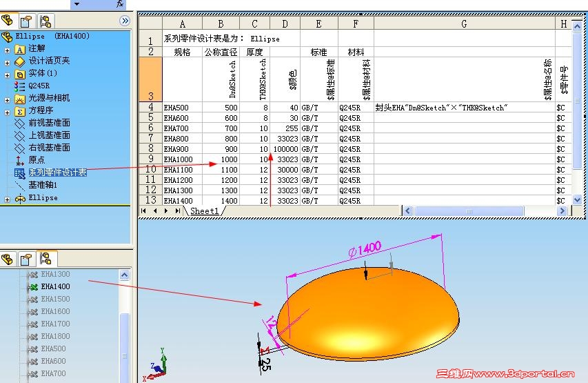Go to the last sheet with navigation arrow

point(177,211)
